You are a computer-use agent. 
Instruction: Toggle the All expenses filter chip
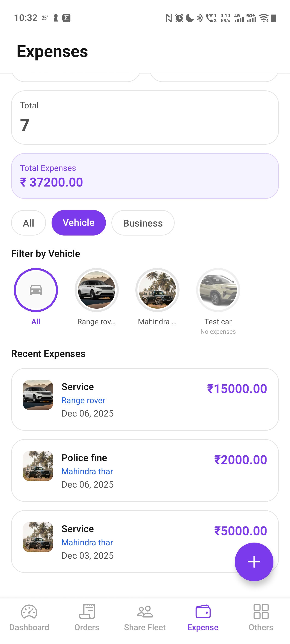pyautogui.click(x=28, y=222)
